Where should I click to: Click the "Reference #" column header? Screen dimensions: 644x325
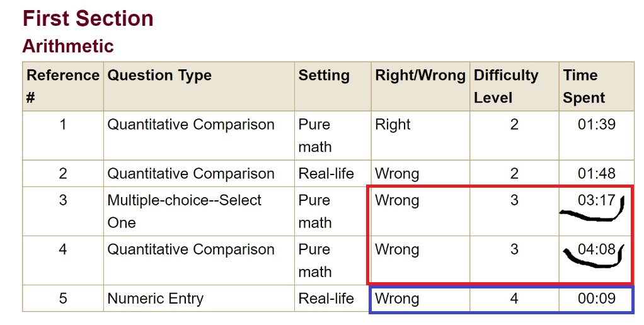(x=62, y=86)
